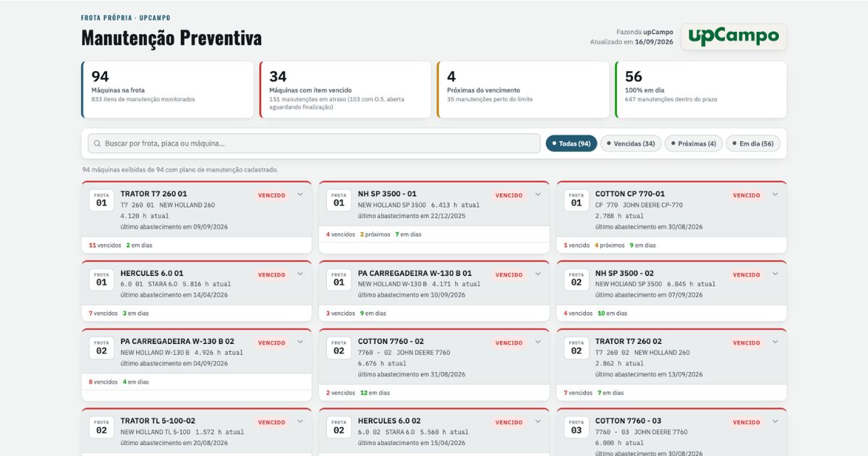Click '4 próximos' on COTTON CP 770-01
This screenshot has height=456, width=868.
[x=610, y=245]
